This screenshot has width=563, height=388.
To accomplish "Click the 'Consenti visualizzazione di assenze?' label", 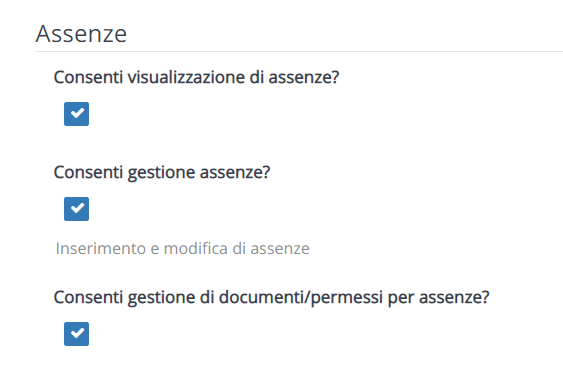I will tap(196, 77).
